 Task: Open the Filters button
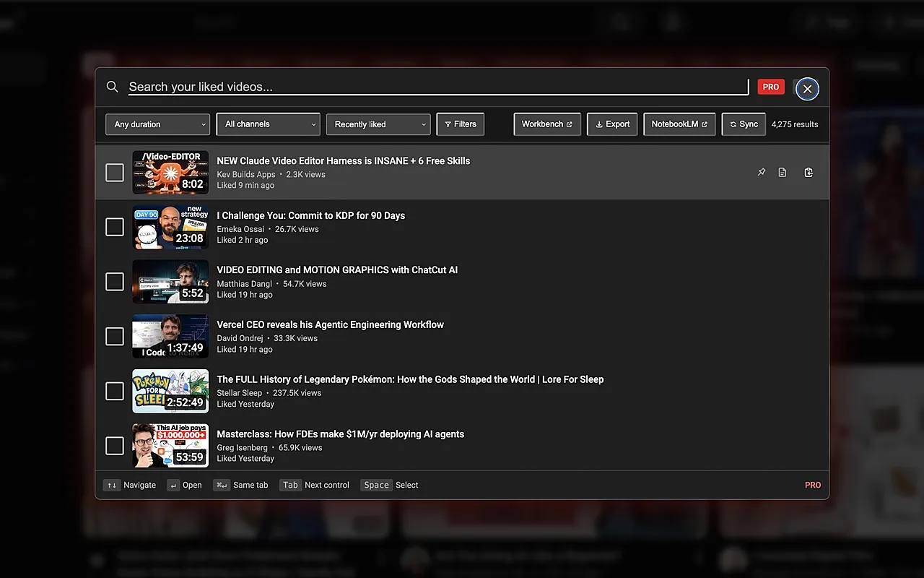[461, 124]
